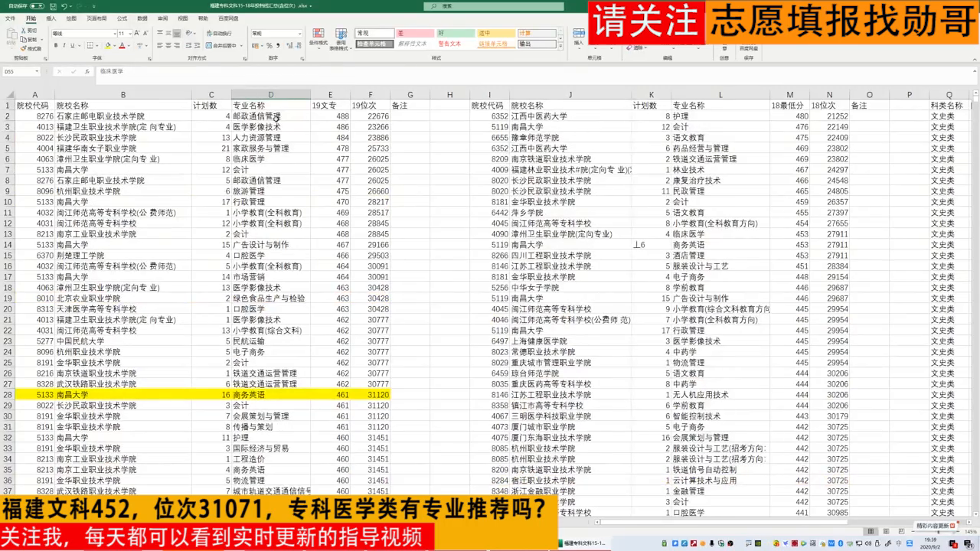This screenshot has height=551, width=980.
Task: Toggle Italic formatting
Action: tap(64, 45)
